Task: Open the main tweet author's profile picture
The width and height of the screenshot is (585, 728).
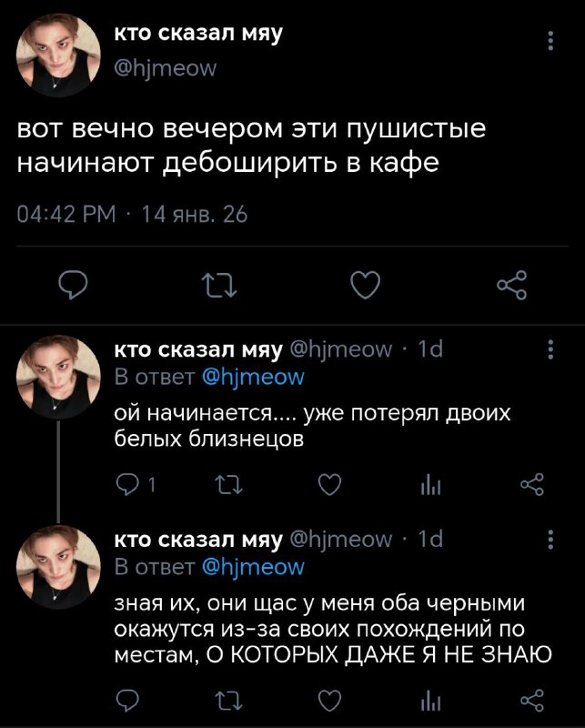Action: tap(58, 55)
